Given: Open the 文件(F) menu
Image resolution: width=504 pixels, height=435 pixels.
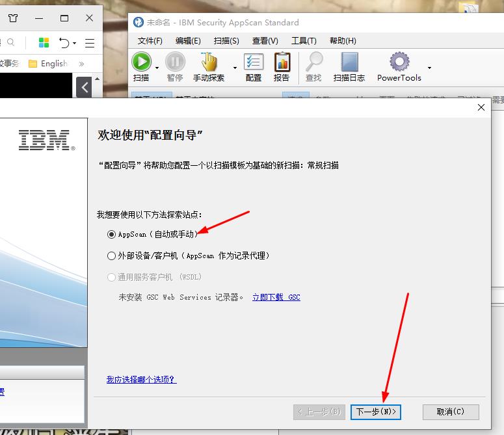Looking at the screenshot, I should [150, 41].
